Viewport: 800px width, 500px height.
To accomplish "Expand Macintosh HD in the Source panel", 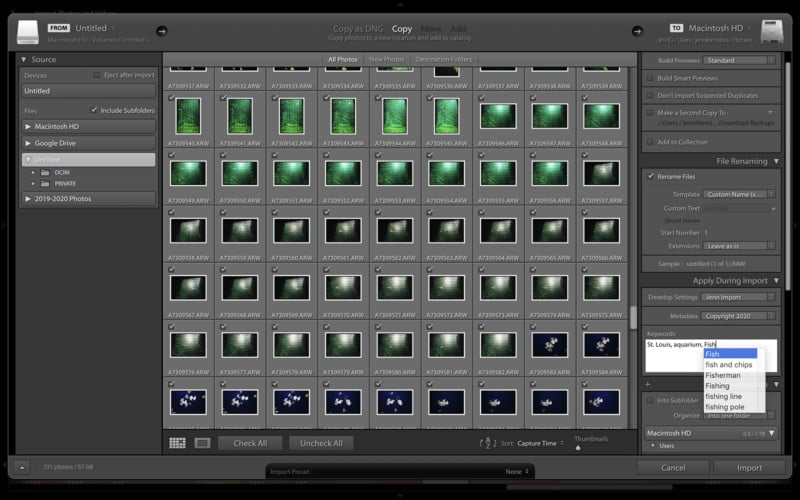I will click(28, 126).
